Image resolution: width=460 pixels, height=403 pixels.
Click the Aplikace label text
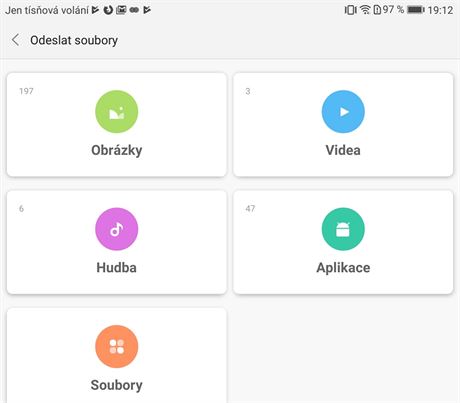coord(343,268)
